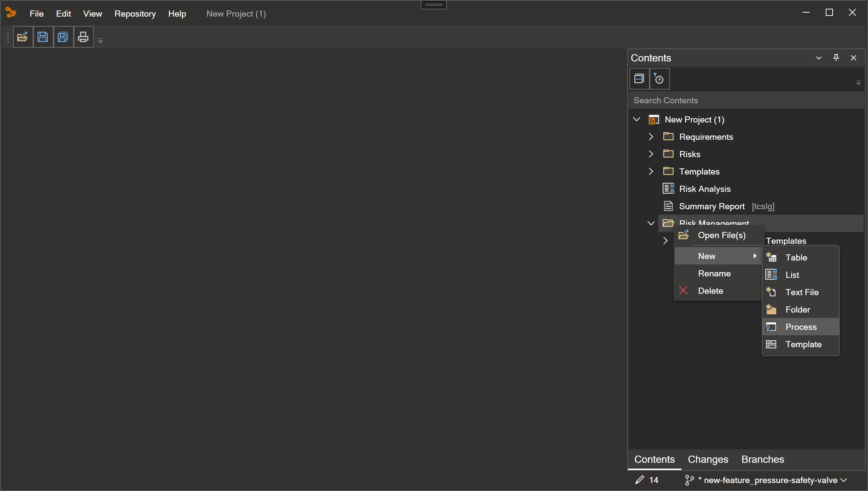Click the Save All toolbar icon
Viewport: 868px width, 491px height.
click(x=63, y=37)
